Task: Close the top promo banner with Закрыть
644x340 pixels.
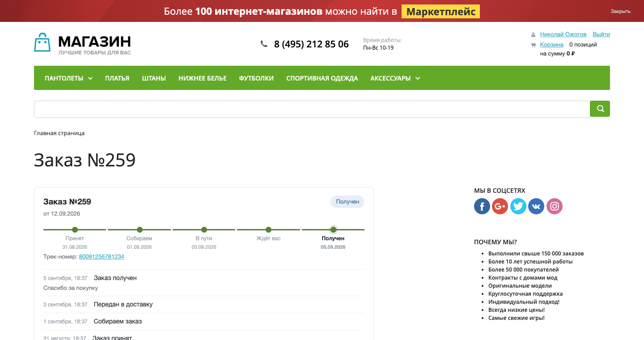Action: pos(621,12)
